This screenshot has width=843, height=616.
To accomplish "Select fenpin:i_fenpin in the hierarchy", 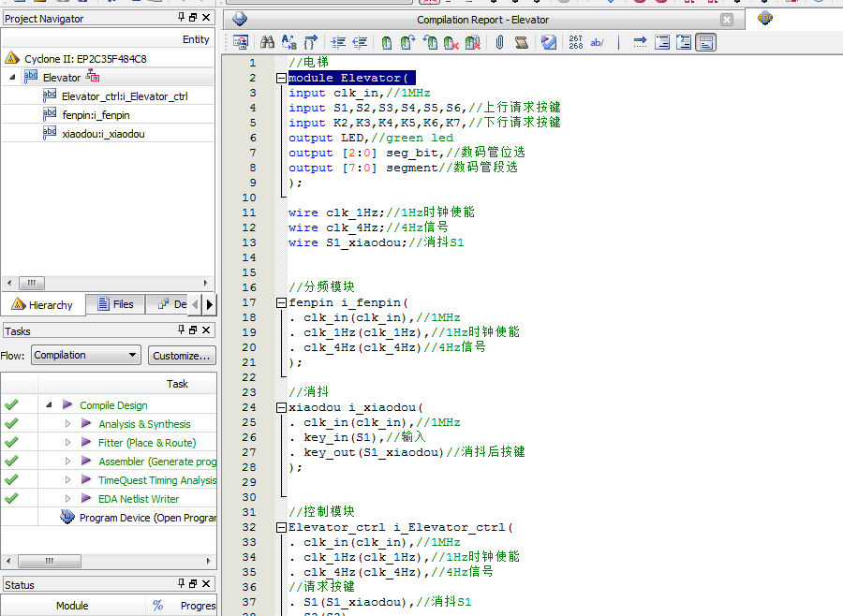I will point(96,115).
